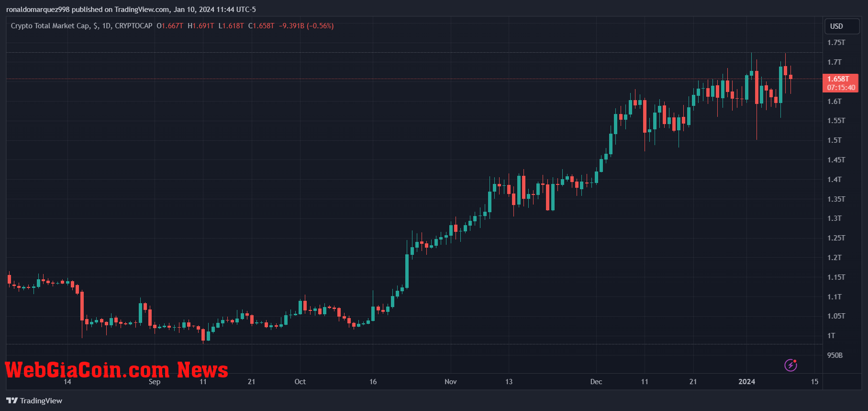Click the 1.45T price axis label
This screenshot has width=868, height=411.
[836, 160]
